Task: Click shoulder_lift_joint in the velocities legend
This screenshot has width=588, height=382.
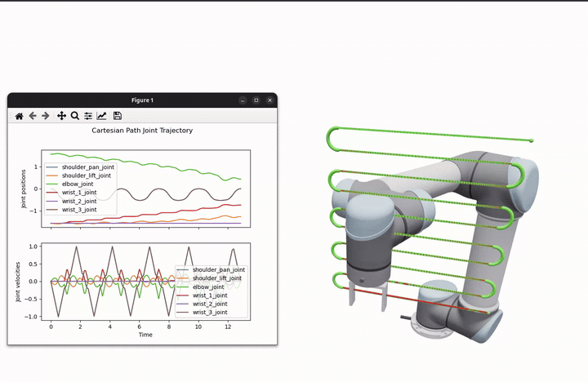Action: [x=217, y=278]
